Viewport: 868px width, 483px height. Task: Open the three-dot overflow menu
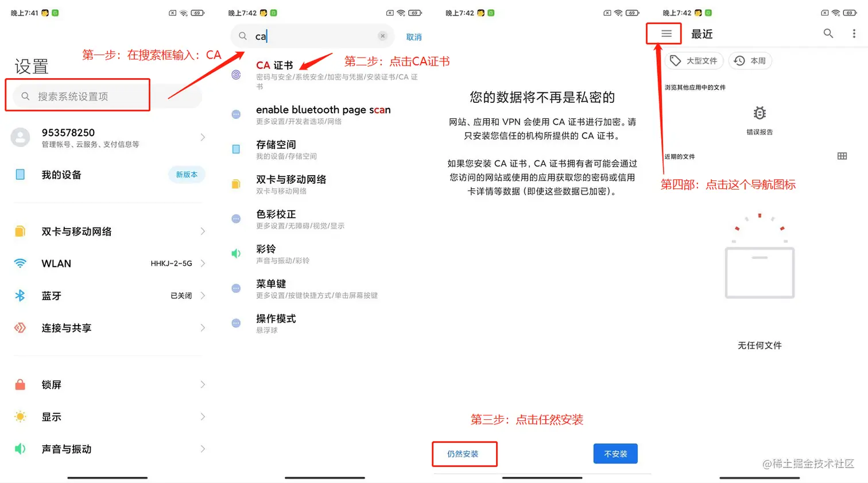(854, 34)
